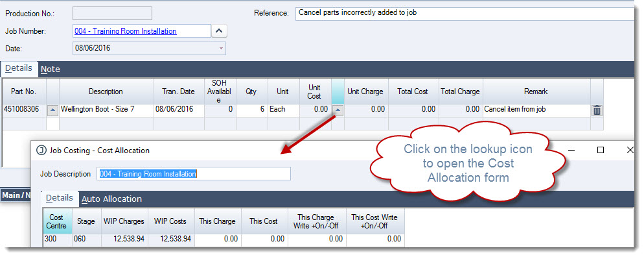Open the Date dropdown arrow
The height and width of the screenshot is (257, 644).
(222, 48)
